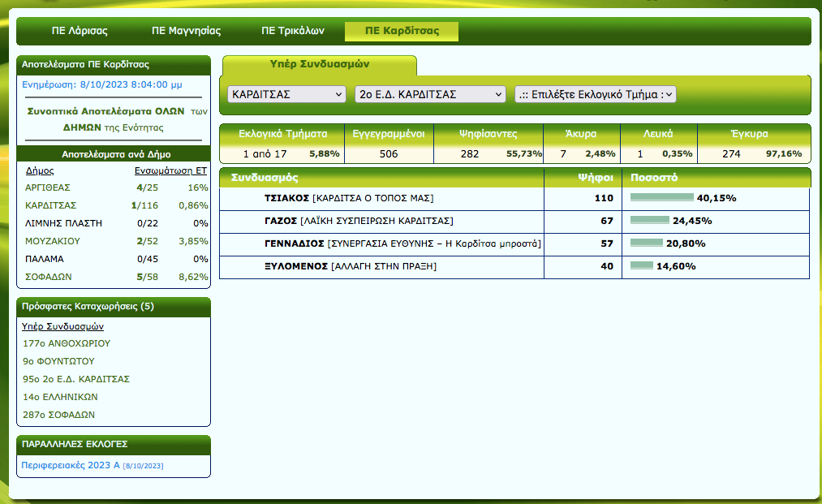Open ΜΟΥΖΑΚΙΟΥ municipality results
This screenshot has height=504, width=822.
click(x=53, y=241)
